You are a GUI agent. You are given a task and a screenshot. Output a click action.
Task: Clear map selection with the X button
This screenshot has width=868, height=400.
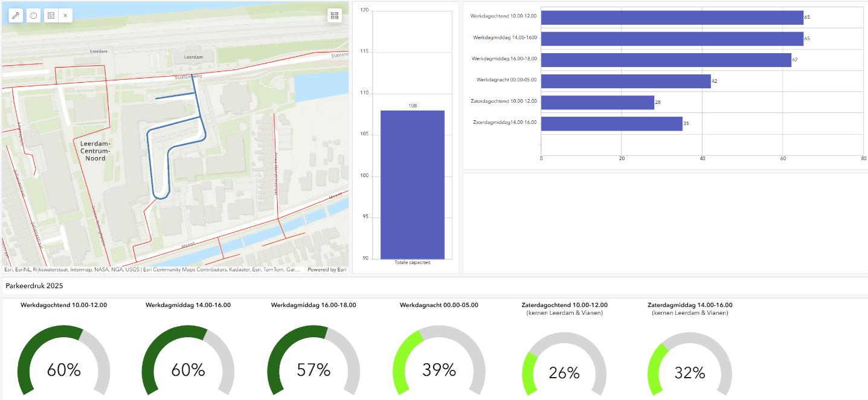pos(65,16)
